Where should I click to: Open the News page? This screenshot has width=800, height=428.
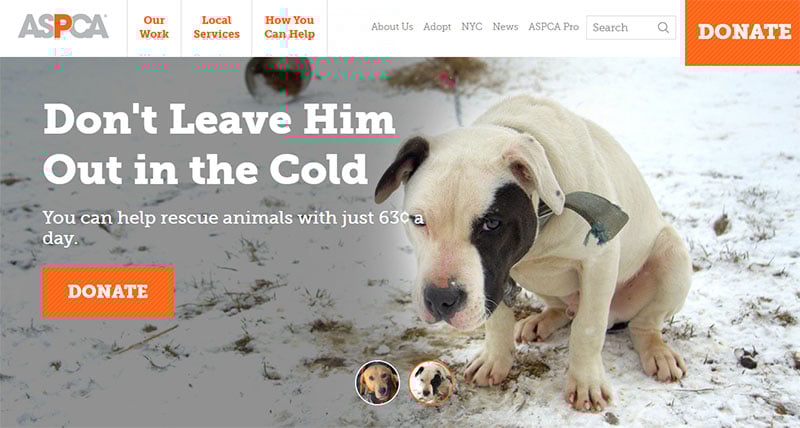coord(505,27)
